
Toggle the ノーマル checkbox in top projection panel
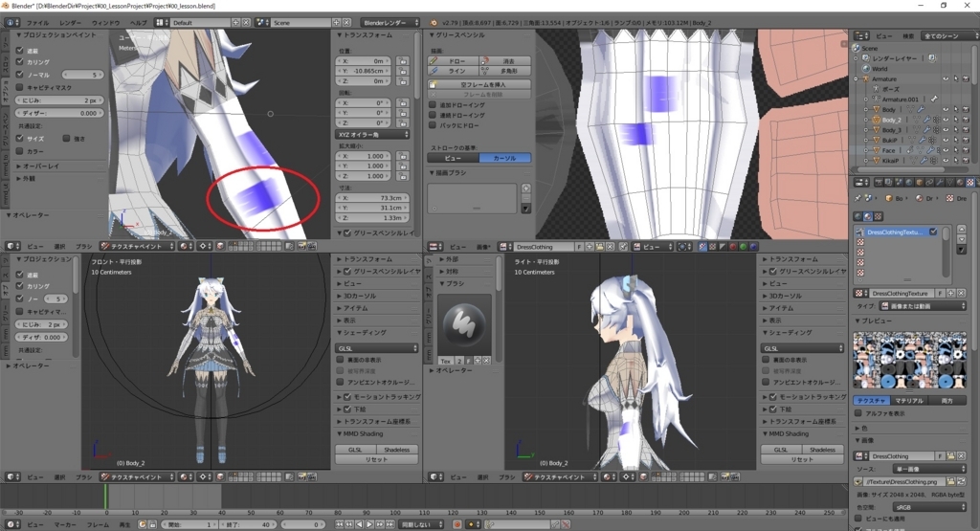[20, 75]
